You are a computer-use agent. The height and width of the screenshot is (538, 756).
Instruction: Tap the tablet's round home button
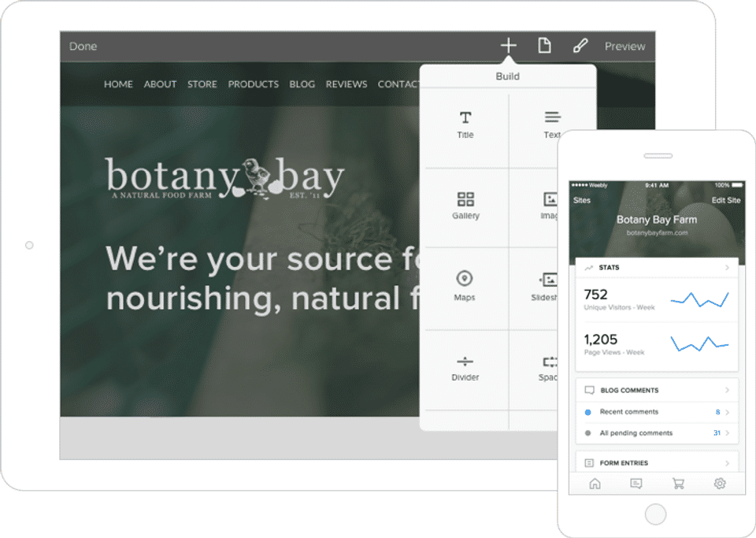[29, 246]
